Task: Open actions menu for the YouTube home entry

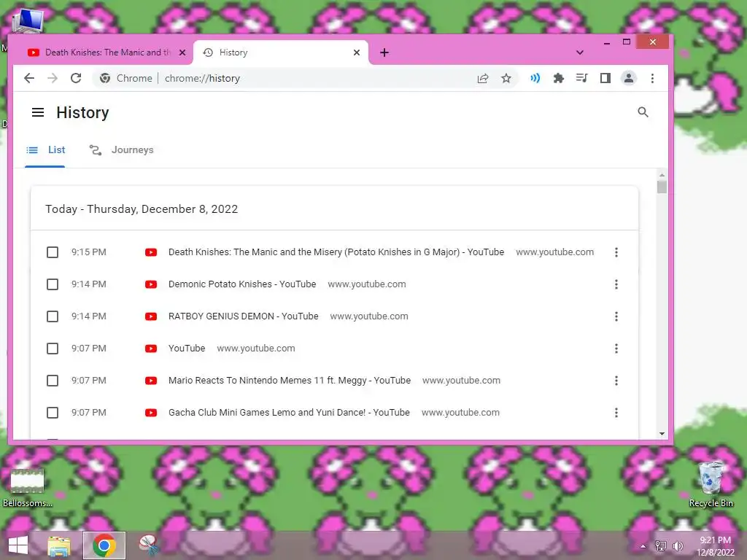Action: tap(616, 349)
